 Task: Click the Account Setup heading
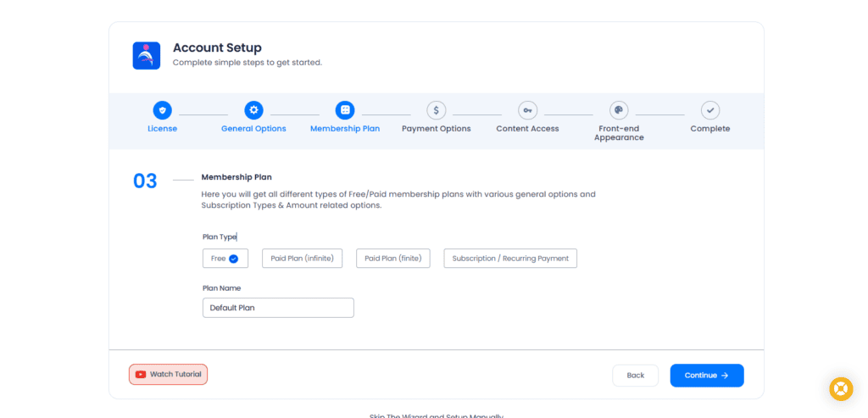[217, 47]
